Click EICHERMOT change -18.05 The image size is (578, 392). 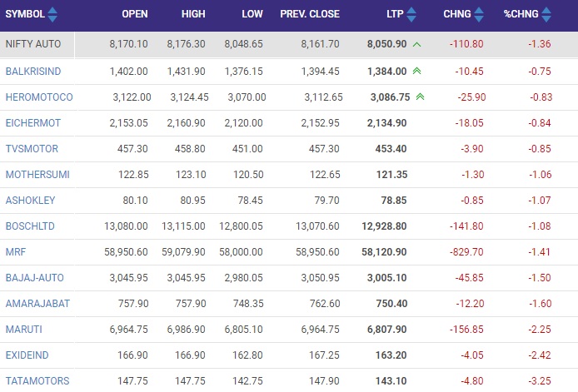coord(469,122)
